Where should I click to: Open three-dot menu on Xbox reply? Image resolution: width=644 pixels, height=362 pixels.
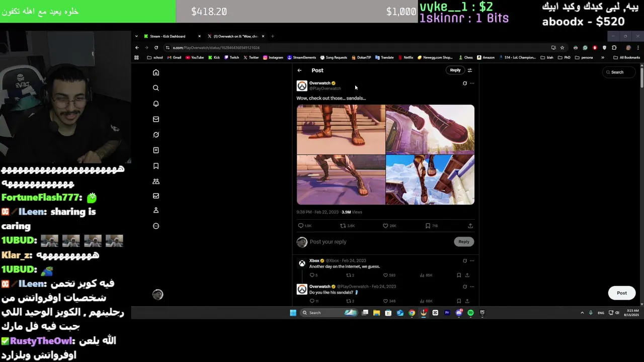pos(472,260)
